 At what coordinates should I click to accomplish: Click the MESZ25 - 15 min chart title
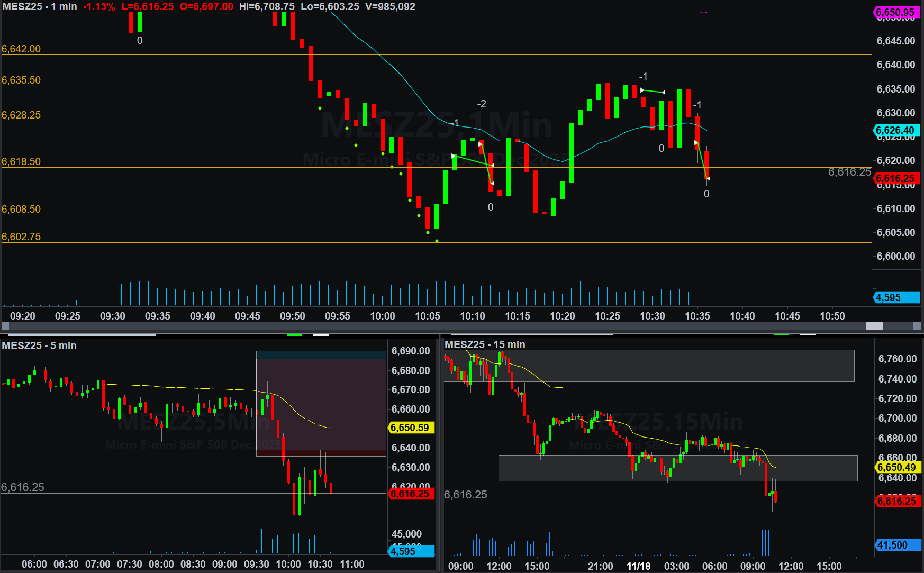point(485,344)
